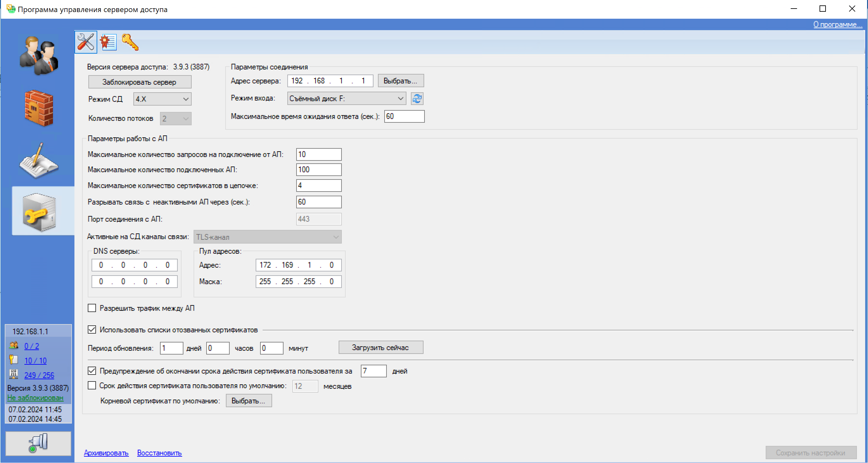Expand the Режим СД dropdown
Viewport: 868px width, 463px height.
tap(163, 99)
